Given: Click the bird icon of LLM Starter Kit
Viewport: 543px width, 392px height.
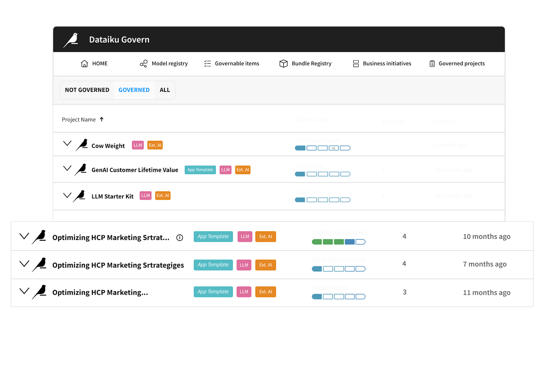Looking at the screenshot, I should (79, 196).
